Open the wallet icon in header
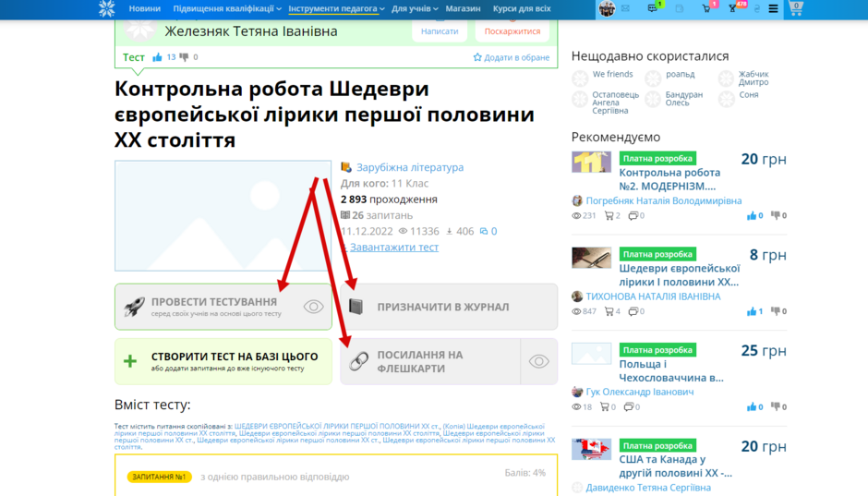The height and width of the screenshot is (496, 868). [x=680, y=8]
